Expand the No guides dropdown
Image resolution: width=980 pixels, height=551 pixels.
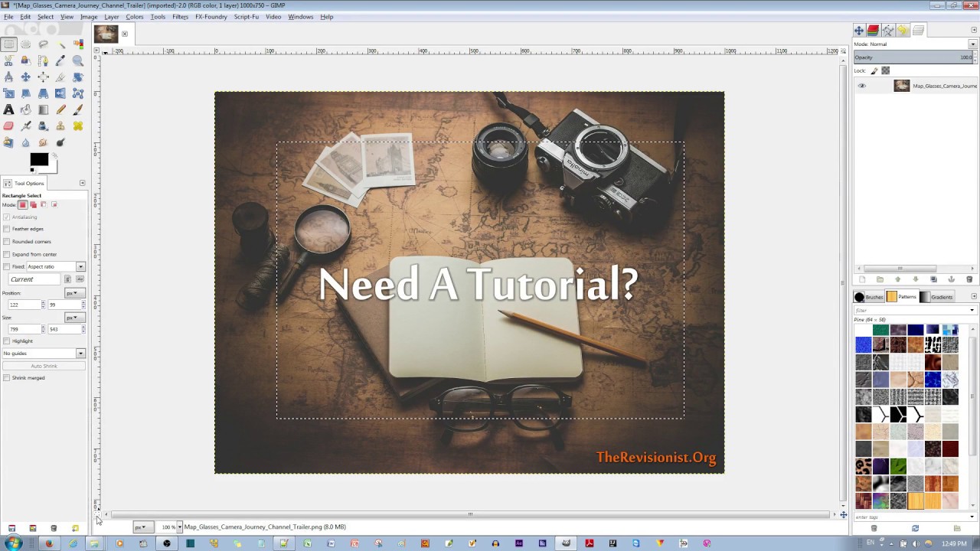coord(80,353)
